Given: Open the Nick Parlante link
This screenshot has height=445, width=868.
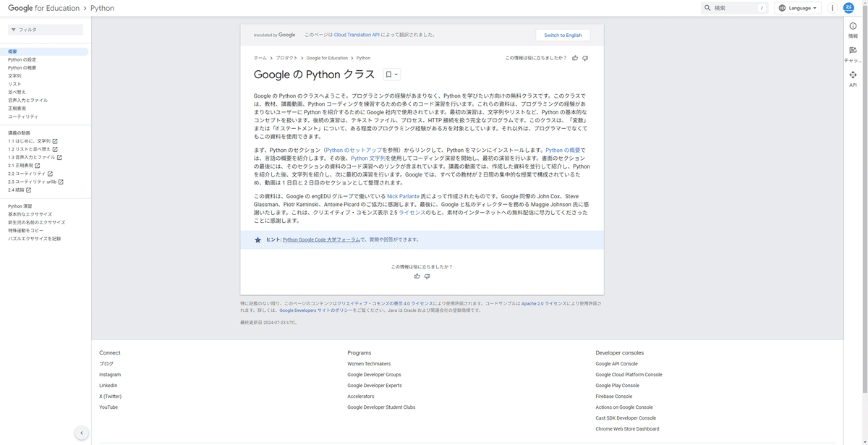Looking at the screenshot, I should 403,196.
